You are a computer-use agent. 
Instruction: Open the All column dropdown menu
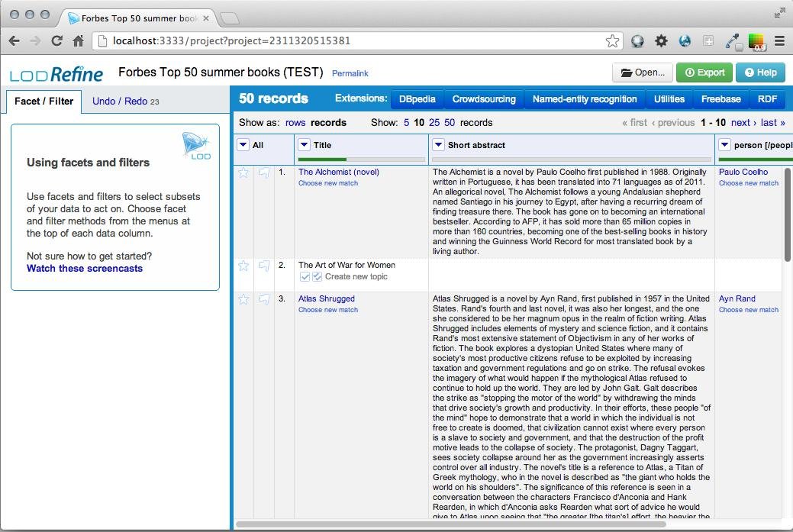(x=243, y=145)
